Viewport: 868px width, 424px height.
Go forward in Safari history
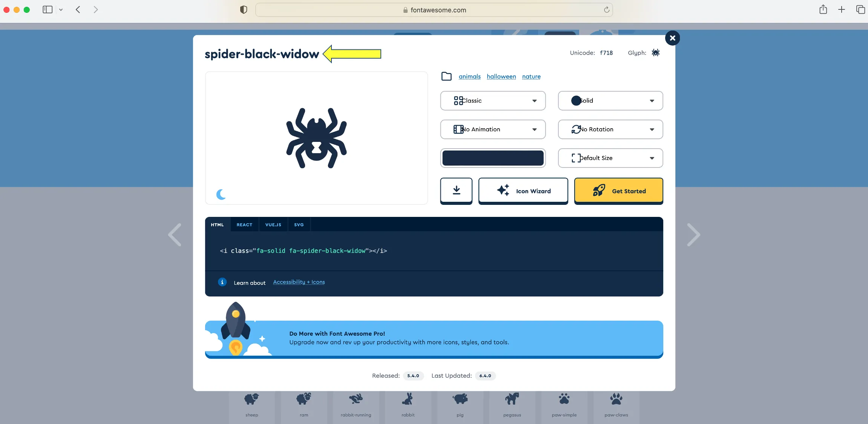point(95,10)
